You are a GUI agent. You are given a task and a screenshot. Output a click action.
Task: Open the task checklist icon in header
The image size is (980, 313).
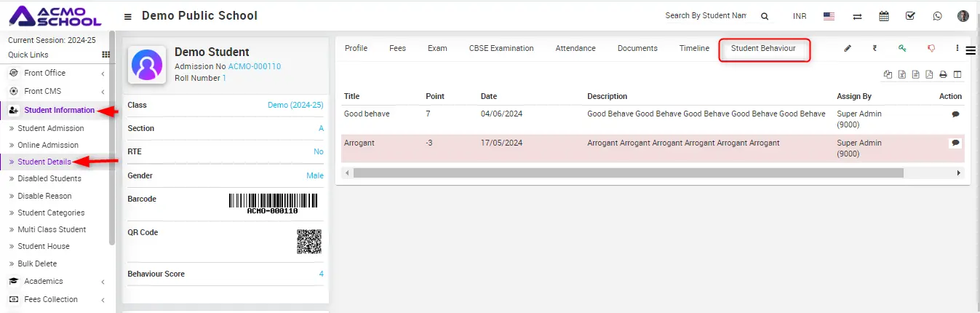pos(910,16)
